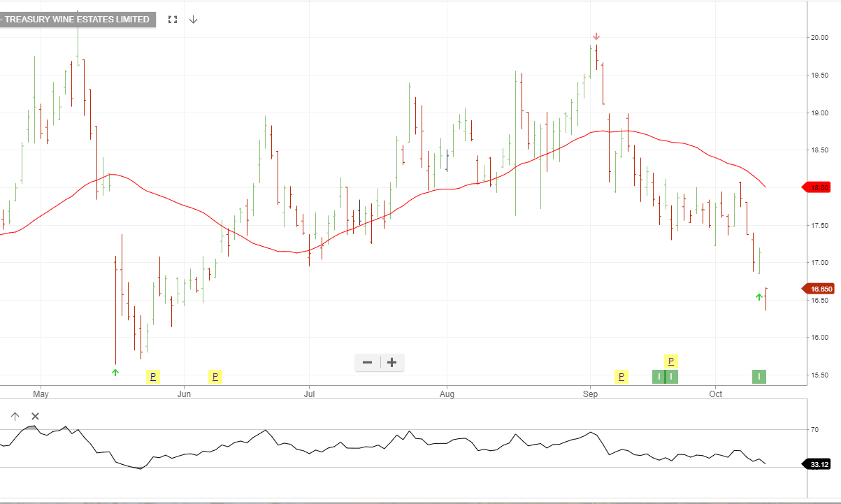Click the Jul label on the time axis
This screenshot has width=841, height=504.
[308, 394]
